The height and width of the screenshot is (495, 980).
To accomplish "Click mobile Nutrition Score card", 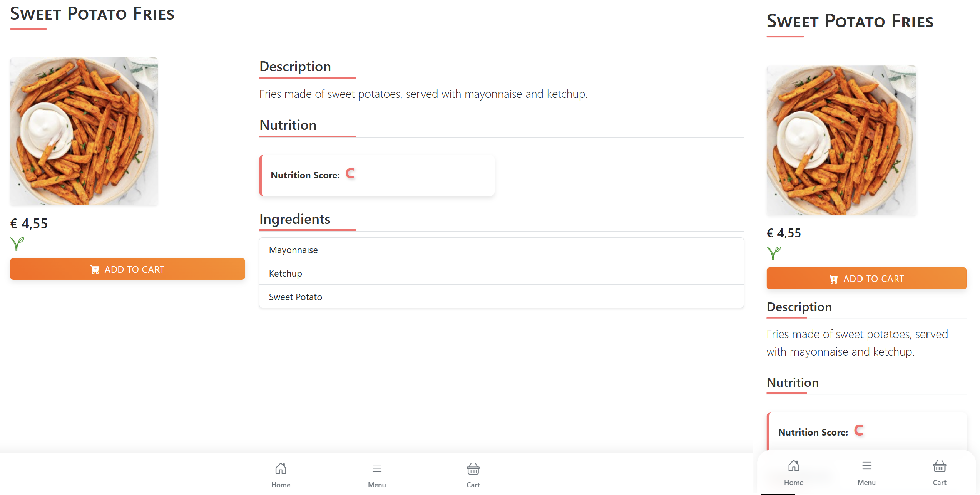I will pos(866,431).
